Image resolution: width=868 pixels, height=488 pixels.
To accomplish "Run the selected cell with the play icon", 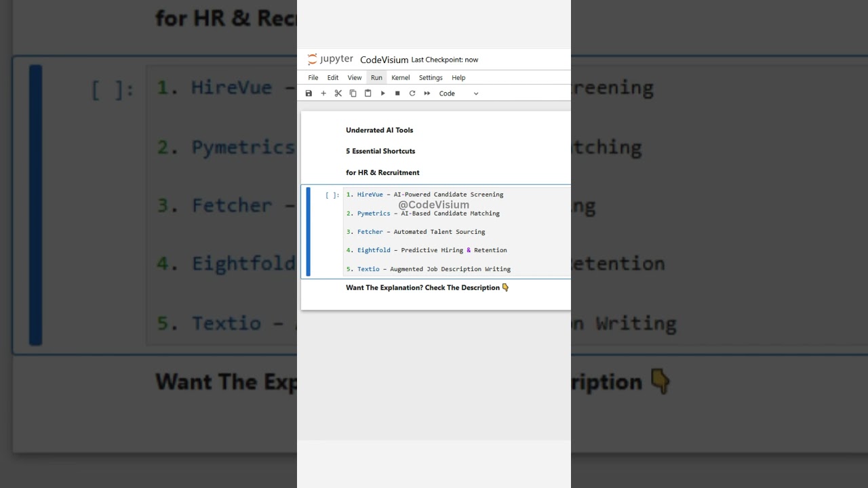I will (x=382, y=94).
